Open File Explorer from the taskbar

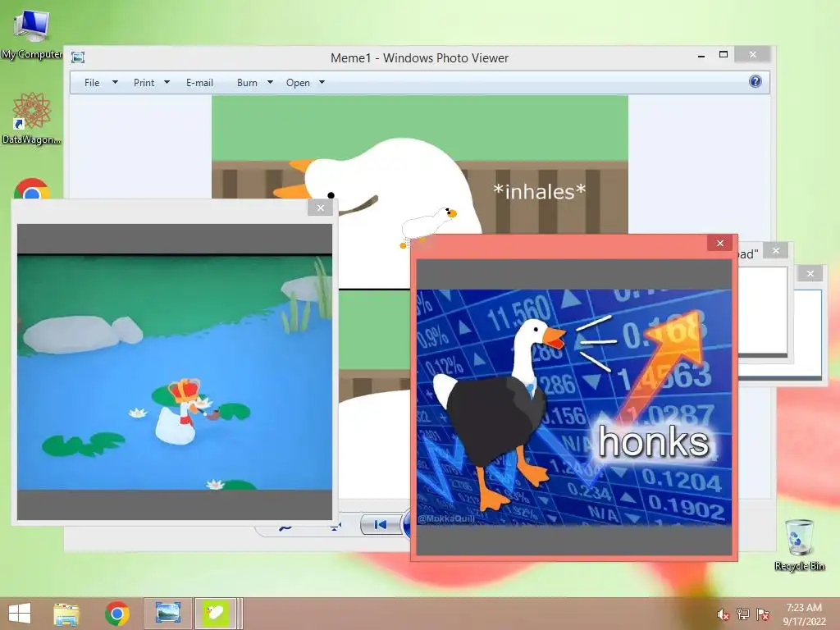point(66,614)
